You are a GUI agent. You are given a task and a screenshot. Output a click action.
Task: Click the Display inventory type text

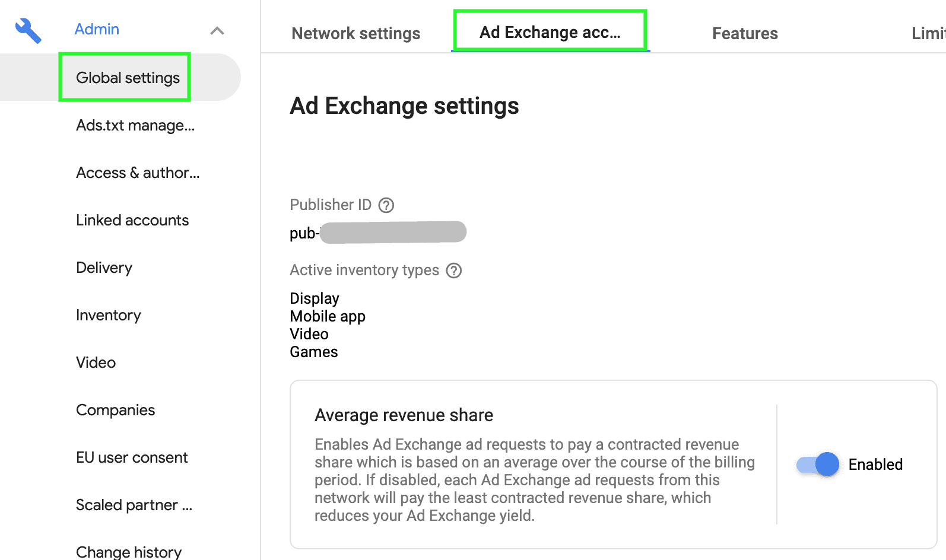pos(315,298)
